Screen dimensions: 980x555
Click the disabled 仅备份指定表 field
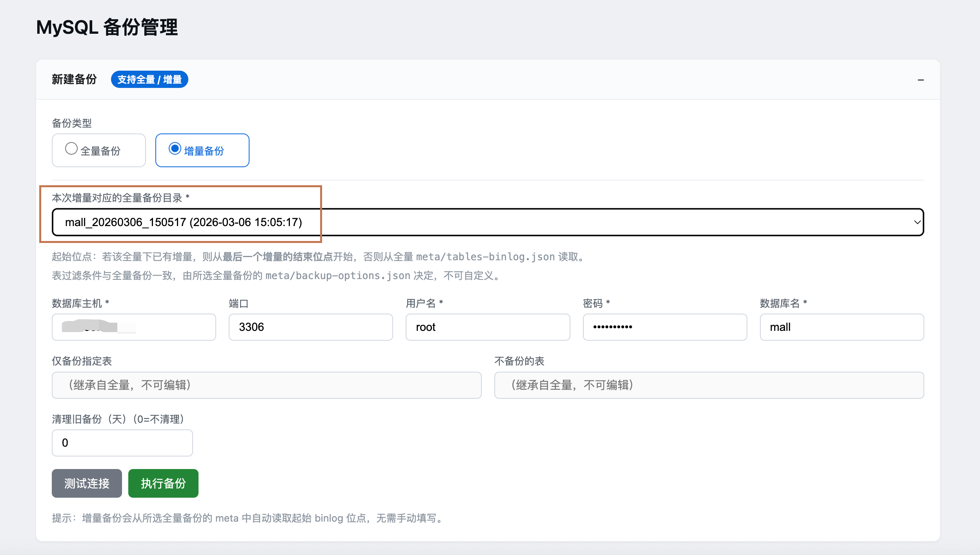pyautogui.click(x=266, y=385)
